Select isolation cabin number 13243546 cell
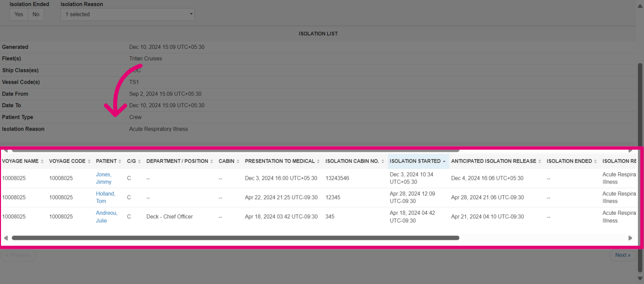Screen dimensions: 644x284 (337, 178)
